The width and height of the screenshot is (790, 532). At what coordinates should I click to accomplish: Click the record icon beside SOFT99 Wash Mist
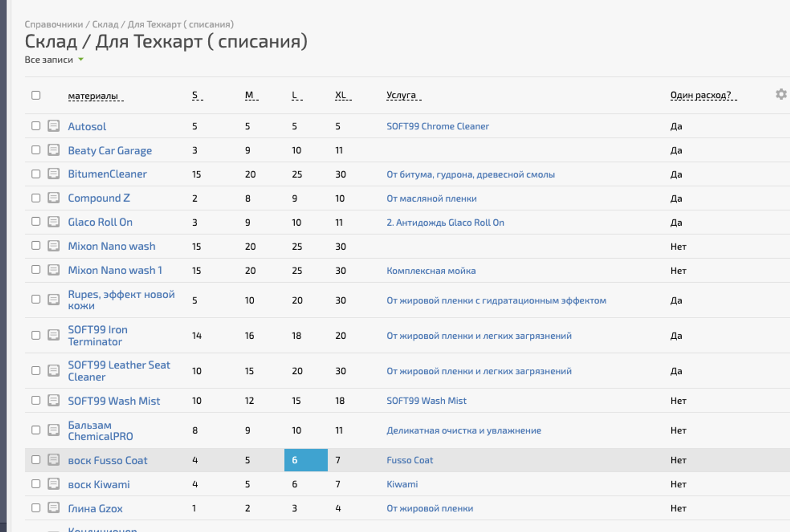(x=53, y=400)
